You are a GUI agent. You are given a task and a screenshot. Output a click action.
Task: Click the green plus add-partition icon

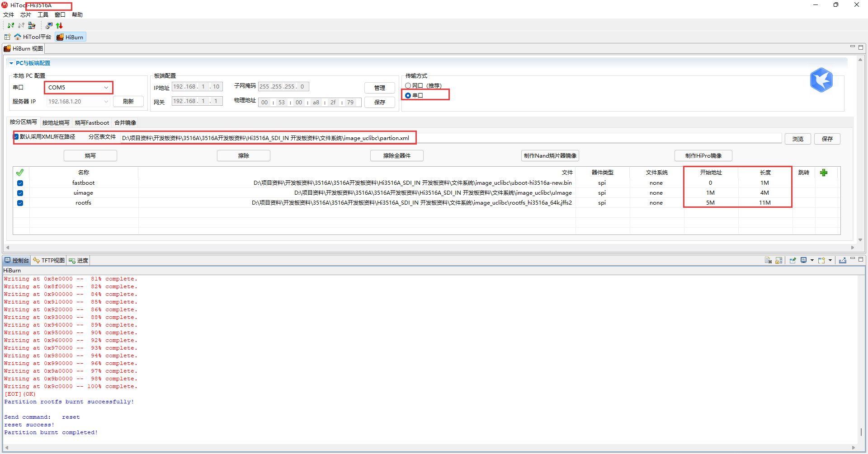(824, 173)
